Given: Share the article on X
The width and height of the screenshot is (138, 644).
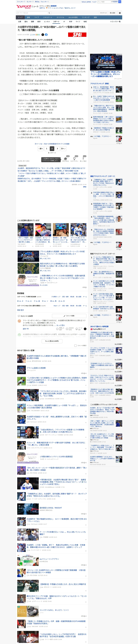Looking at the screenshot, I should pos(43,35).
